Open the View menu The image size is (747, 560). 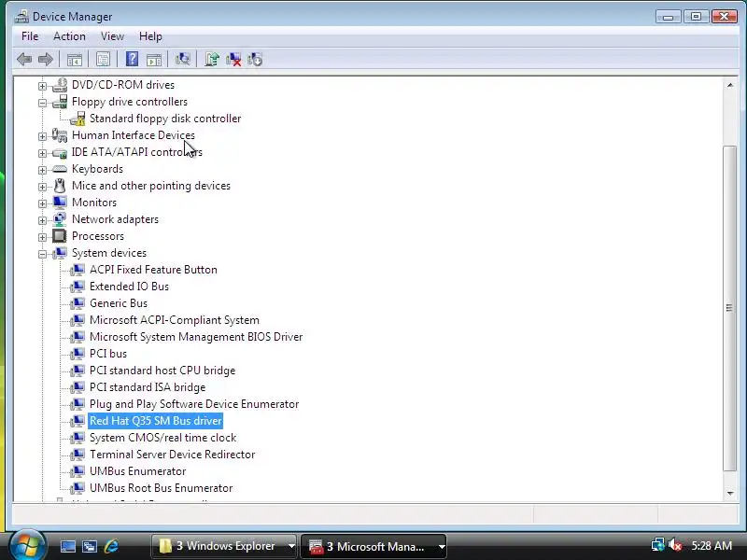point(112,36)
